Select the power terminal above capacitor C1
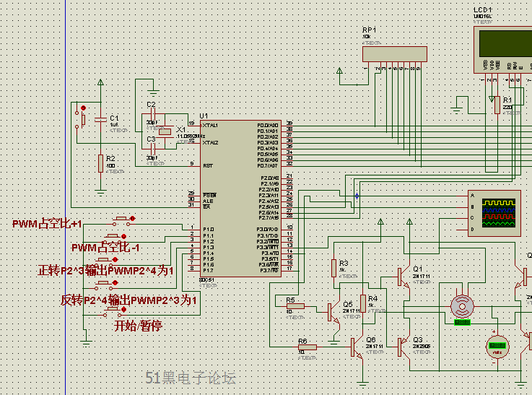 click(x=100, y=82)
